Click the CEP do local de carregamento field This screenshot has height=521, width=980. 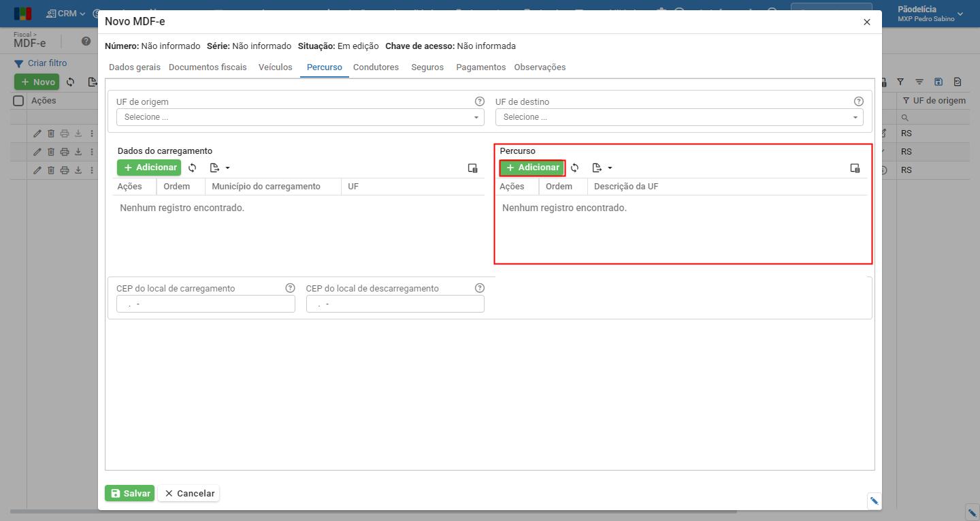[x=206, y=304]
